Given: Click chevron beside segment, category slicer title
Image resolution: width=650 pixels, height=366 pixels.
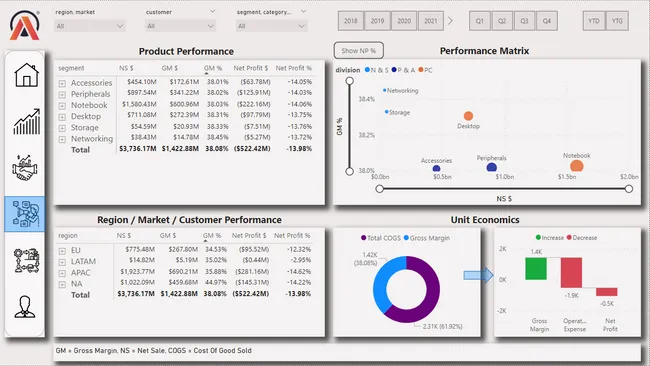Looking at the screenshot, I should (x=303, y=12).
